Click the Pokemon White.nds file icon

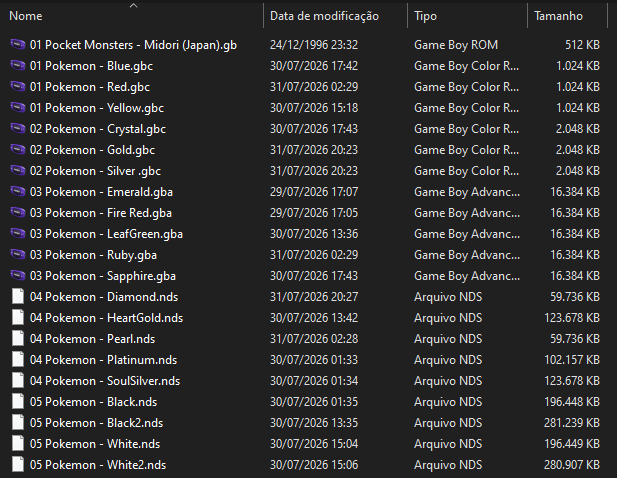point(18,444)
